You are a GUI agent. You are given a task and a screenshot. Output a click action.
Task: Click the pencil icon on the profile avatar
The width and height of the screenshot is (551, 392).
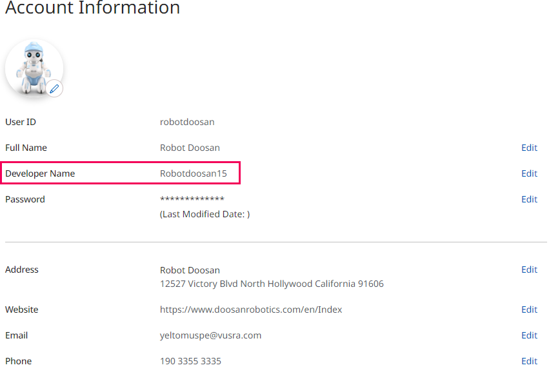[55, 88]
